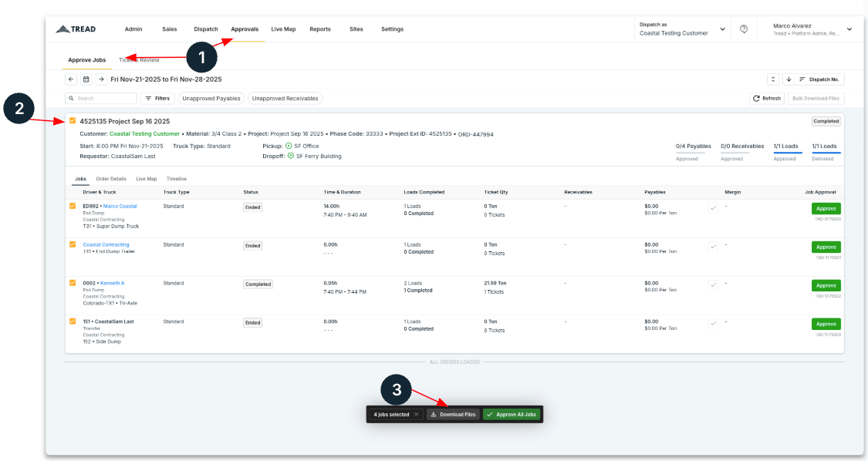The height and width of the screenshot is (461, 868).
Task: Select the Approve Jobs tab
Action: click(87, 60)
